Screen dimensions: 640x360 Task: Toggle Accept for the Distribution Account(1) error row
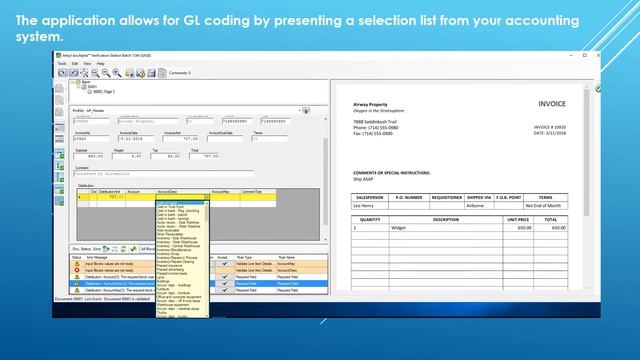point(224,277)
